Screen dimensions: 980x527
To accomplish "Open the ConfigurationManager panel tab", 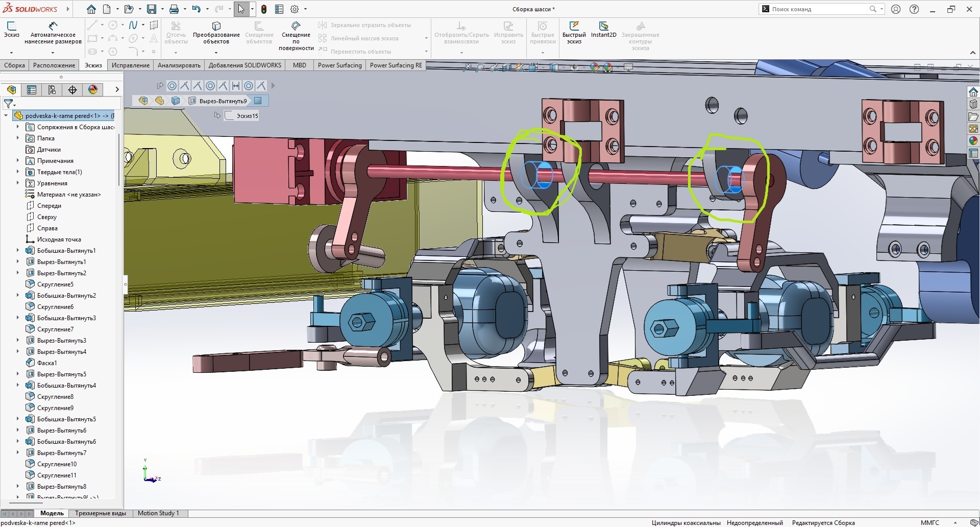I will tap(52, 90).
